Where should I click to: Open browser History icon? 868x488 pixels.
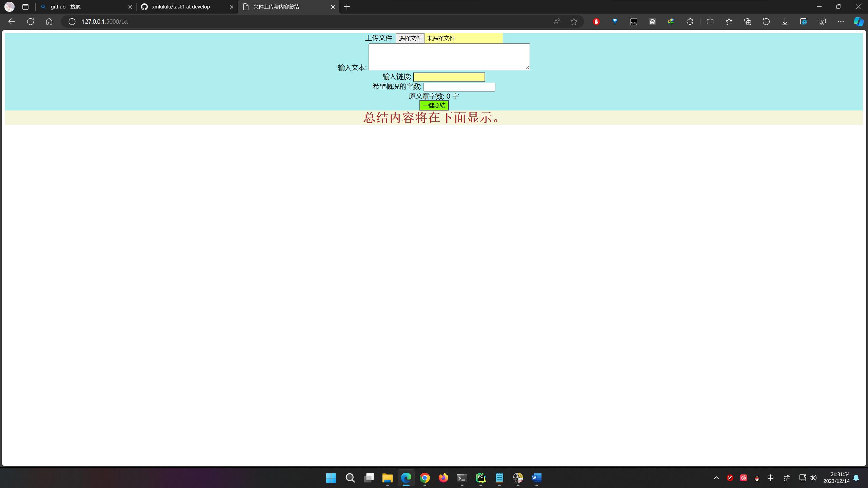[x=766, y=22]
